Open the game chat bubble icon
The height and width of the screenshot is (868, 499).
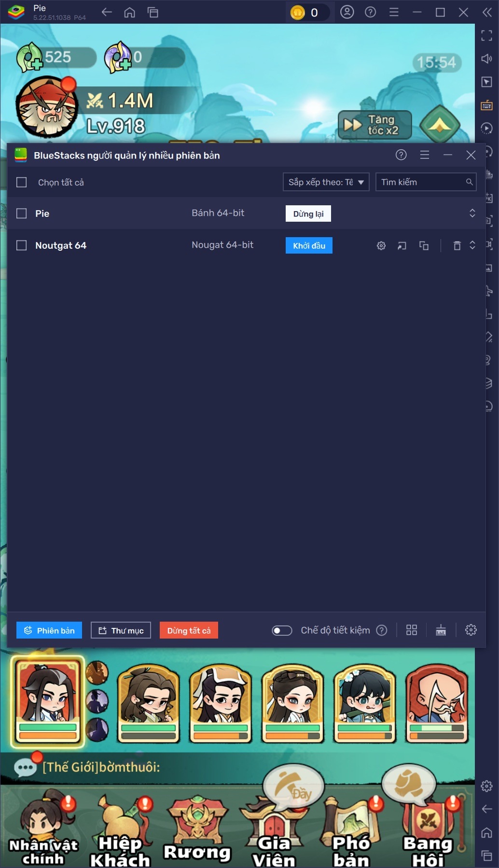coord(26,767)
